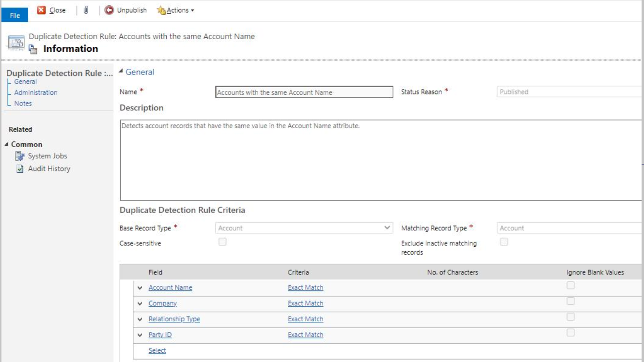The height and width of the screenshot is (362, 644).
Task: Open the Relationship Type row chevron menu
Action: 140,319
